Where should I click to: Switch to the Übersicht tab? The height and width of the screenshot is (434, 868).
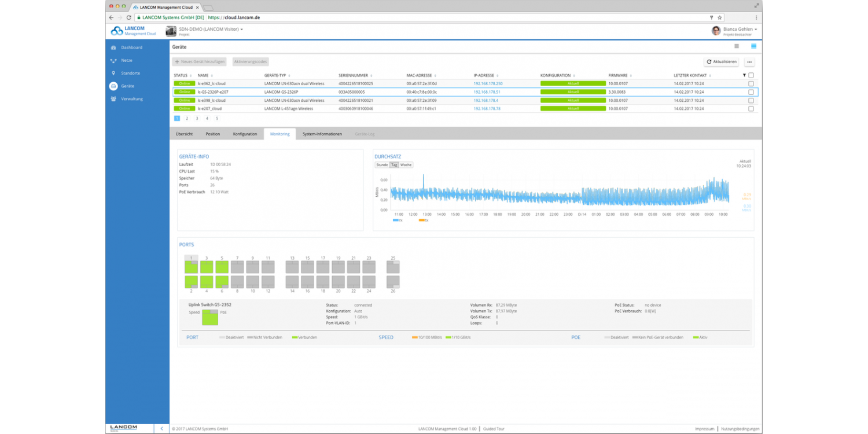point(185,134)
